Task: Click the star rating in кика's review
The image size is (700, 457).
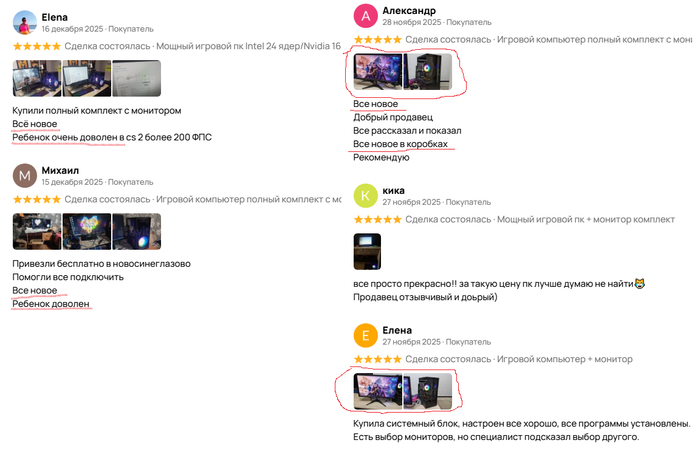Action: tap(378, 219)
